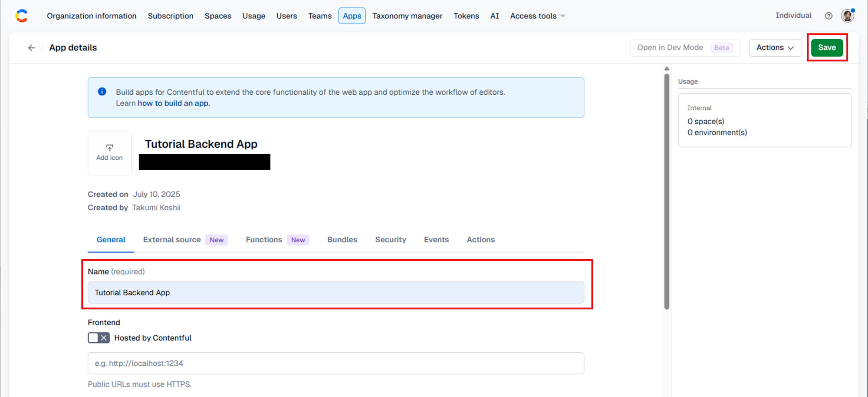Open Spaces in top navigation
This screenshot has height=397, width=868.
tap(218, 16)
